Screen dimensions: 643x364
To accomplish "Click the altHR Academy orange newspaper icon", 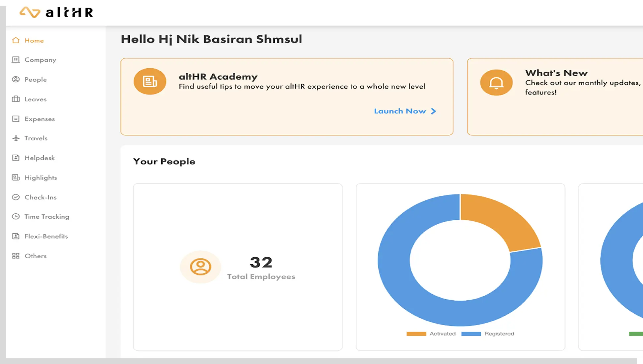I will point(150,81).
